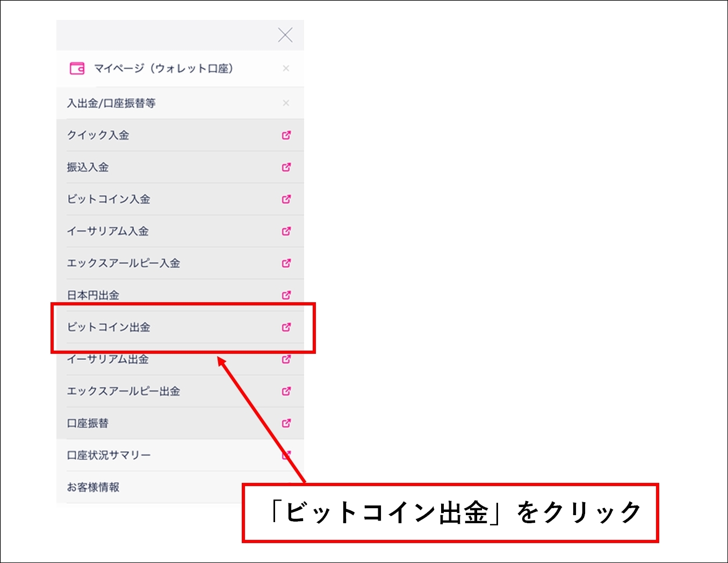
Task: Select イーサリアム出金 menu entry
Action: [107, 360]
